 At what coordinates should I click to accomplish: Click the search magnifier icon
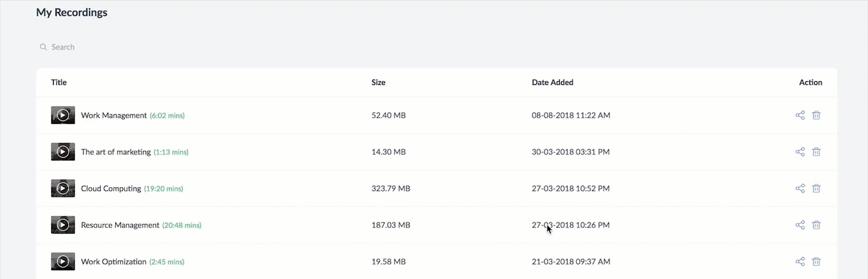[x=43, y=47]
